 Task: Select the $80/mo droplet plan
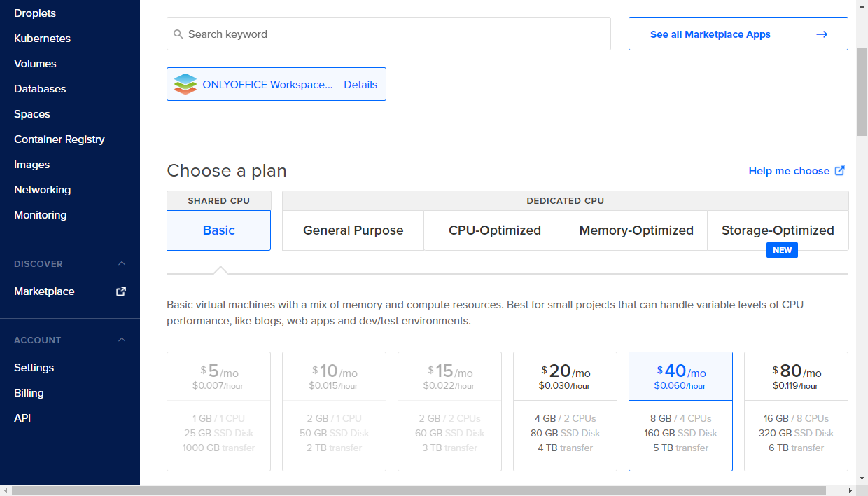pos(796,411)
